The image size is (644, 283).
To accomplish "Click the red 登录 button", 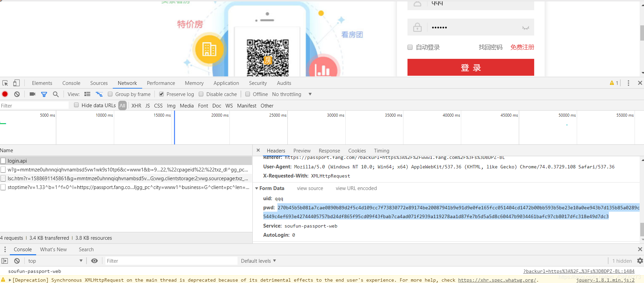I will 471,67.
